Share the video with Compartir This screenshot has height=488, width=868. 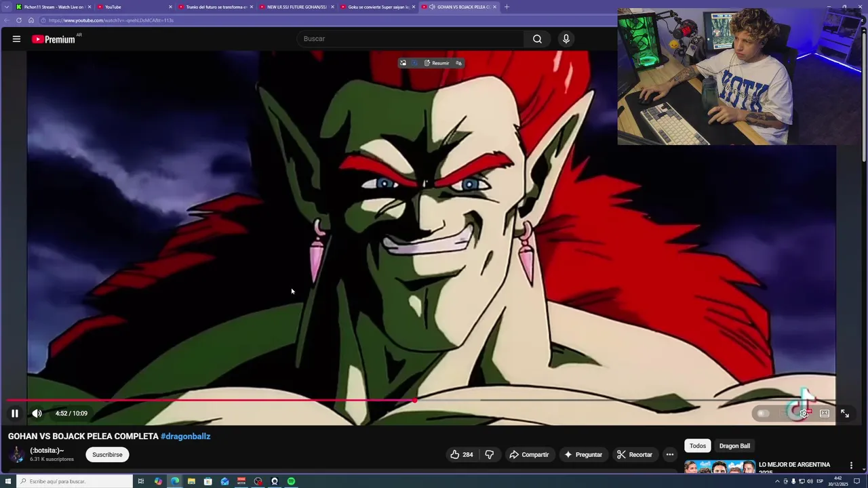[x=529, y=455]
